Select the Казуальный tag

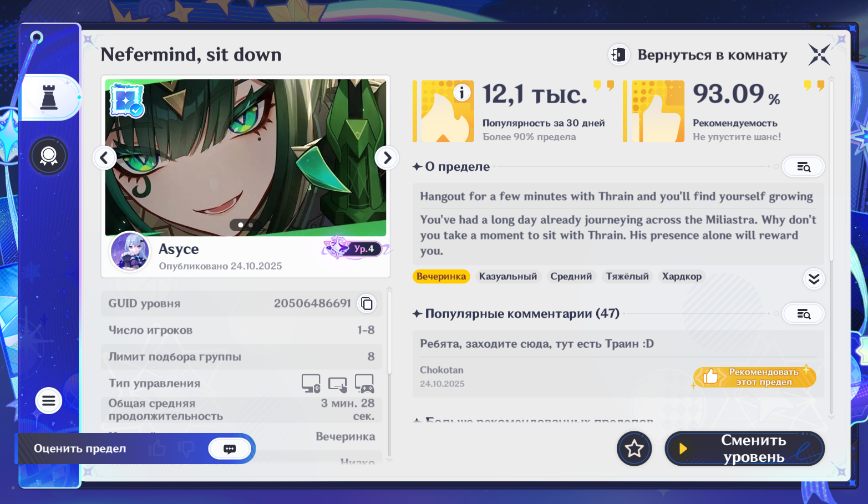(508, 276)
